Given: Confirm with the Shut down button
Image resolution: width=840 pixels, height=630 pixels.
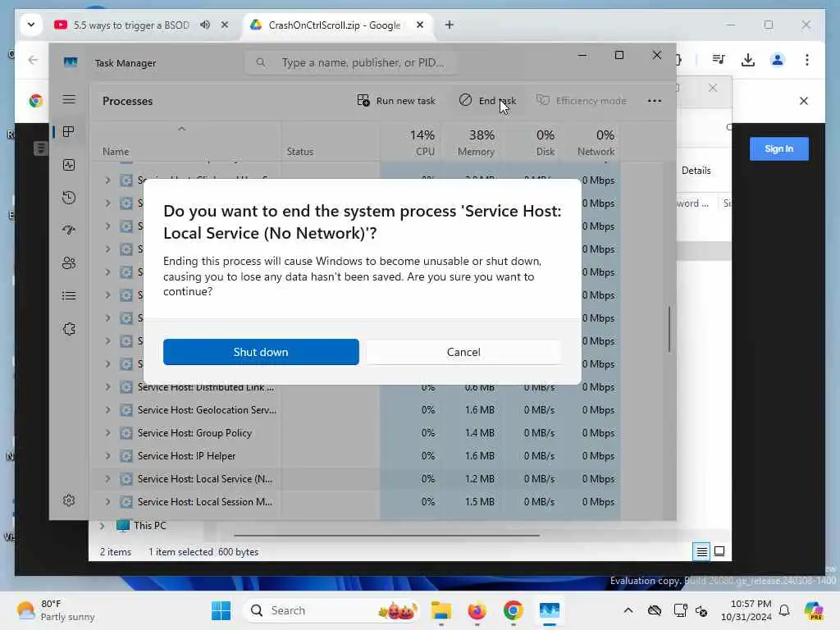Looking at the screenshot, I should coord(261,352).
